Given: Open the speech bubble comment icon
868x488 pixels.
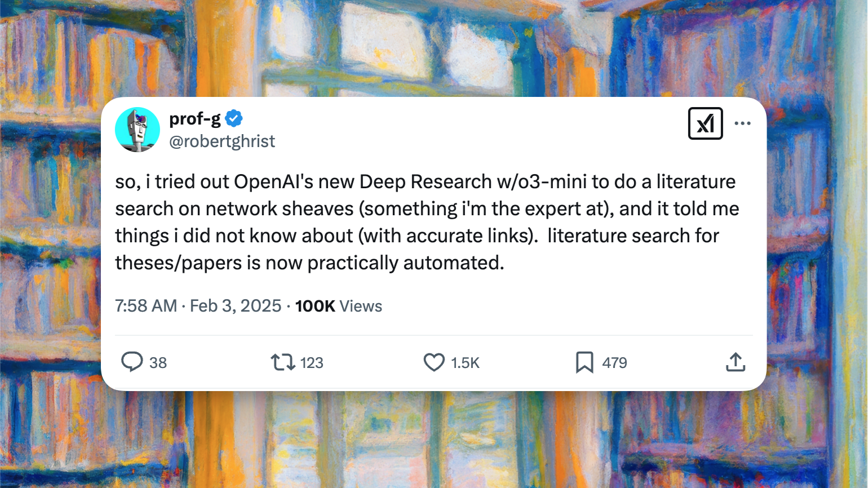Looking at the screenshot, I should (x=132, y=362).
